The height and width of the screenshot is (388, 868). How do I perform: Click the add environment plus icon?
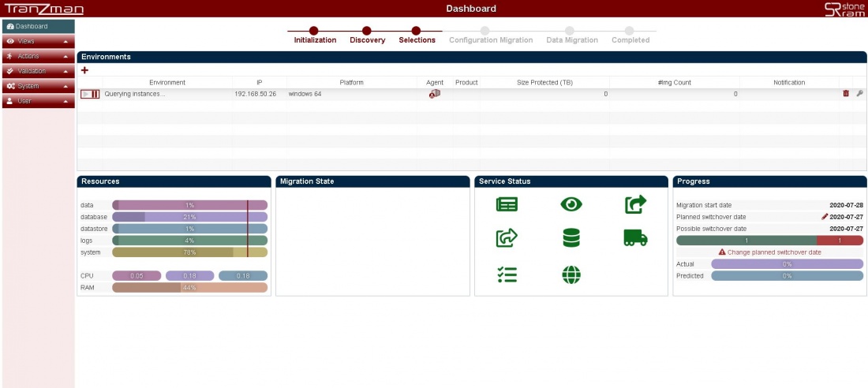point(84,70)
